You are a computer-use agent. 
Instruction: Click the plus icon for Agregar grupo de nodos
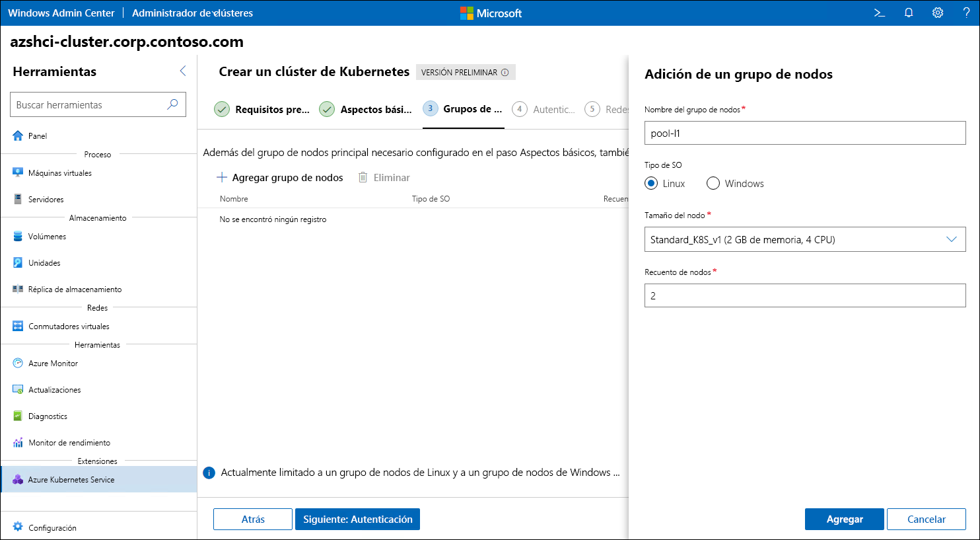[x=222, y=177]
